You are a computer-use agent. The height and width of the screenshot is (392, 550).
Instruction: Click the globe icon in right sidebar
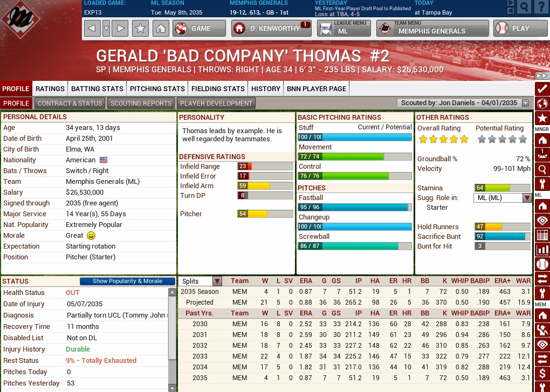[542, 104]
